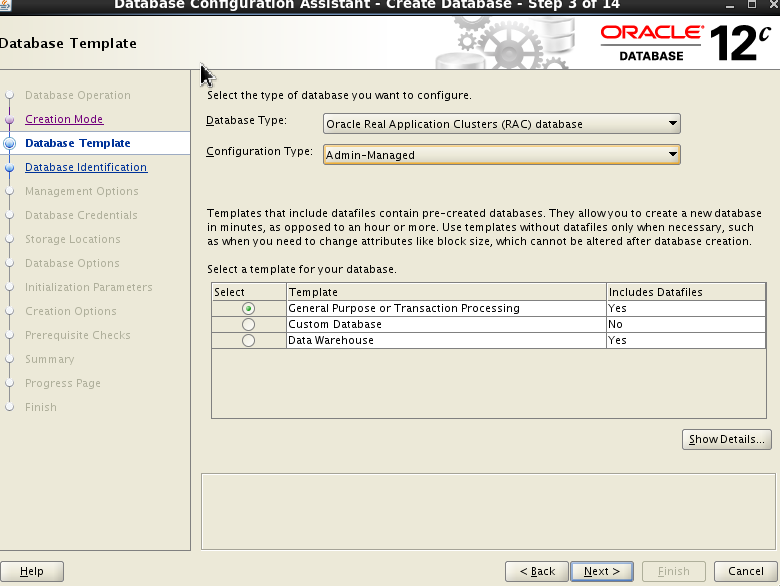Select General Purpose or Transaction Processing radio button

point(248,308)
